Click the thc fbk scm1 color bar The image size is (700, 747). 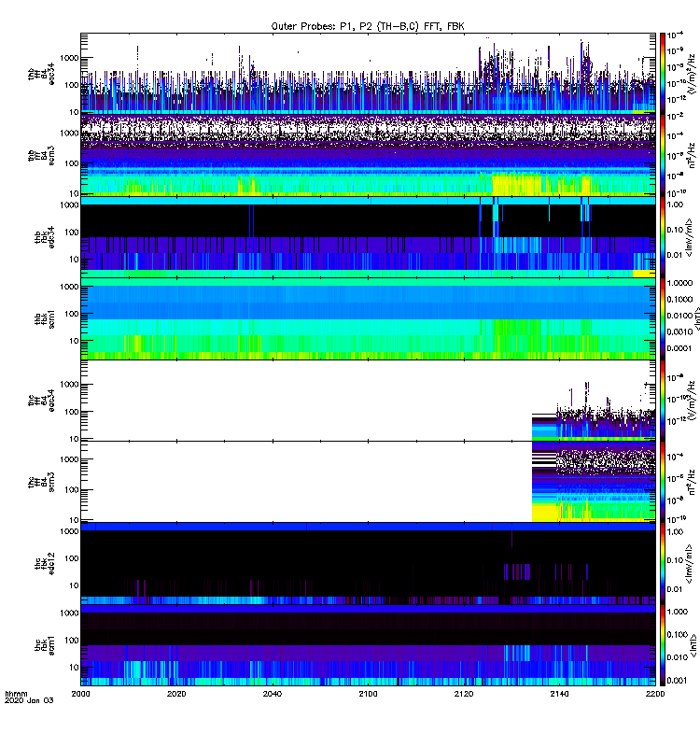point(662,645)
